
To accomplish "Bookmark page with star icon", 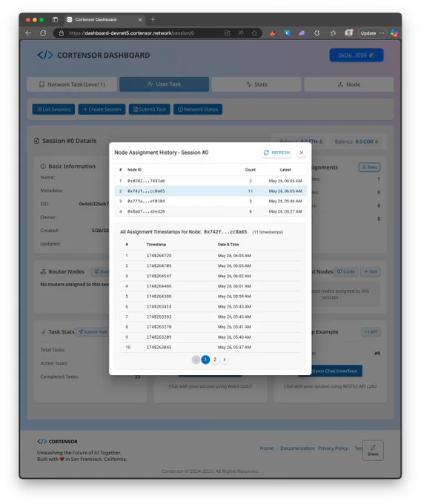I will click(254, 33).
